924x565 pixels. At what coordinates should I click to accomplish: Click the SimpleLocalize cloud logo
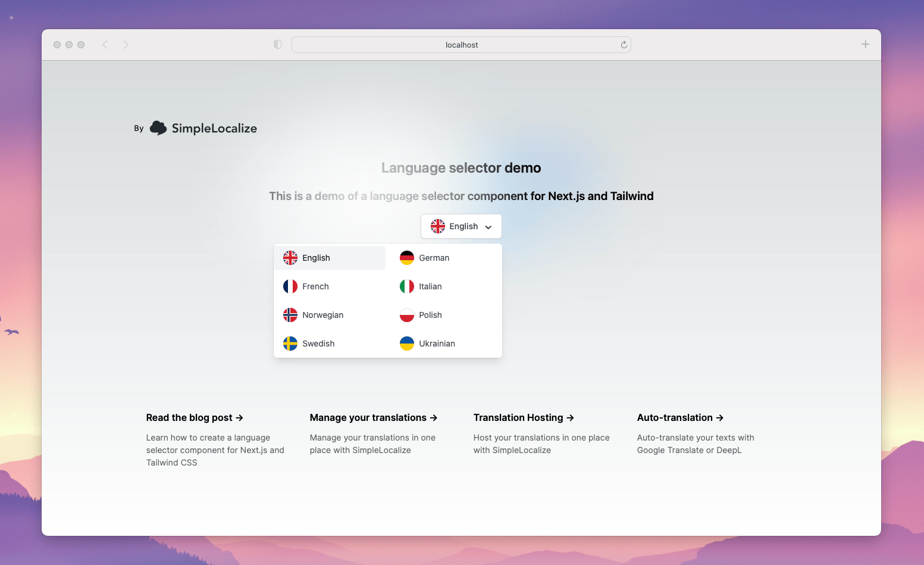click(x=158, y=128)
